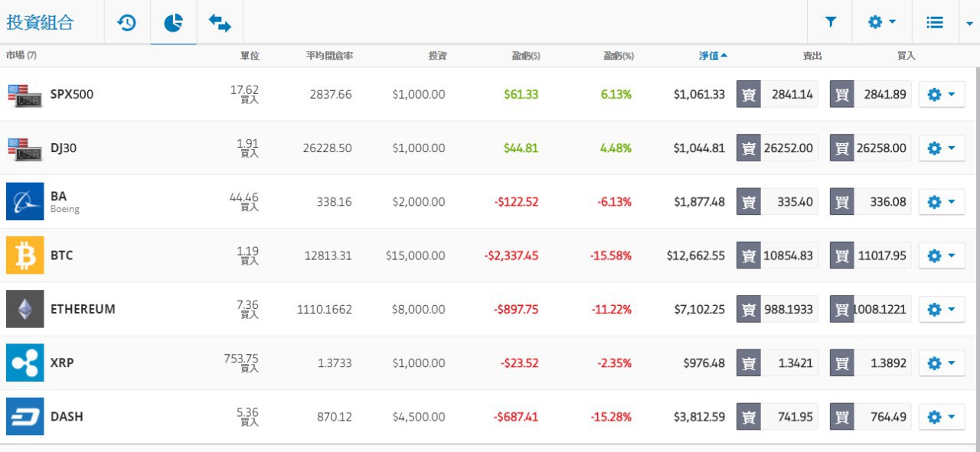Open the portfolio history clock icon
The image size is (980, 452).
(x=126, y=23)
